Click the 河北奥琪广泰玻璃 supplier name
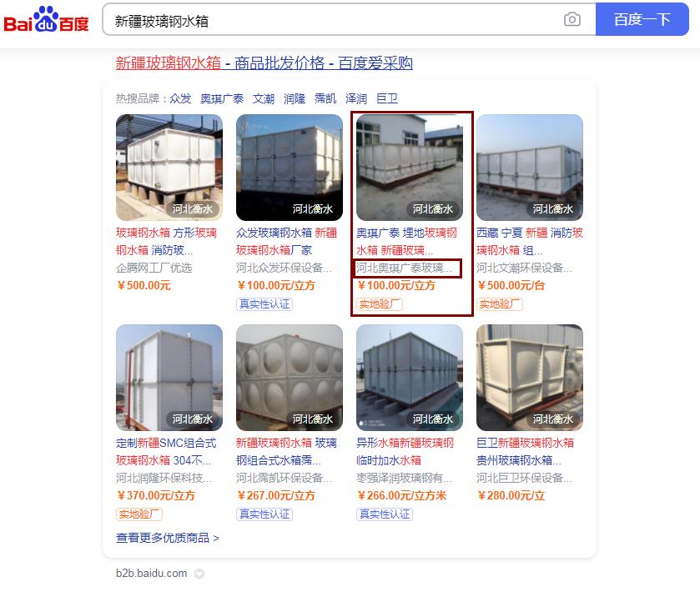 click(x=404, y=268)
